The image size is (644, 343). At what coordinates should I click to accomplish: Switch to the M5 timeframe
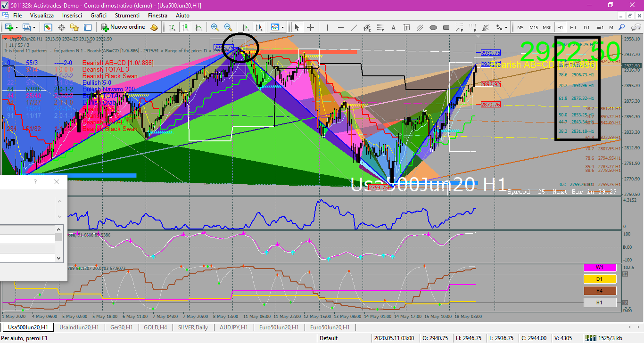tap(520, 27)
